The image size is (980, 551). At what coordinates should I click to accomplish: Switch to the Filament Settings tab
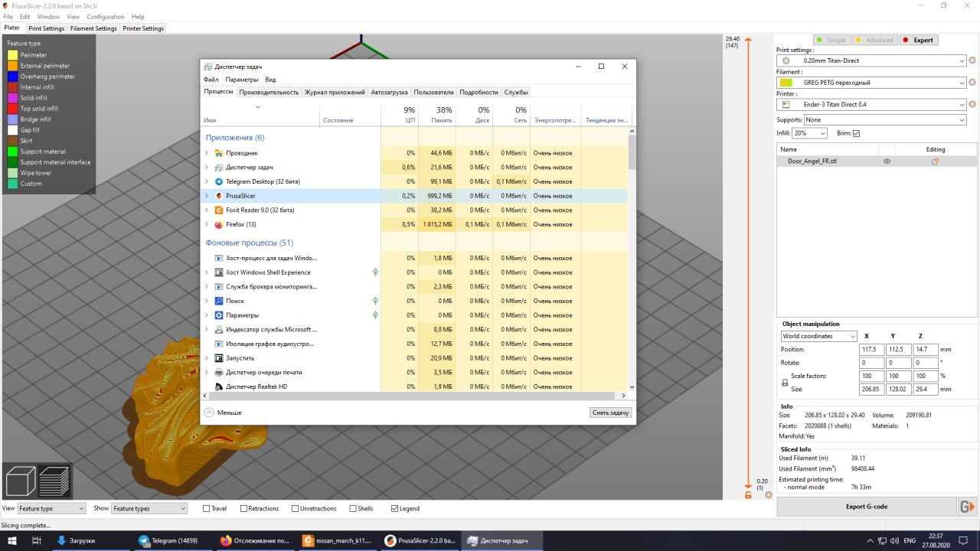click(x=93, y=28)
